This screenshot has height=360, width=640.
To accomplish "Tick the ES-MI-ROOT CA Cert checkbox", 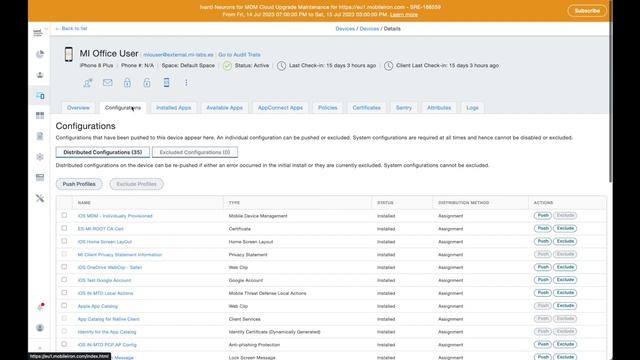I will tap(64, 228).
